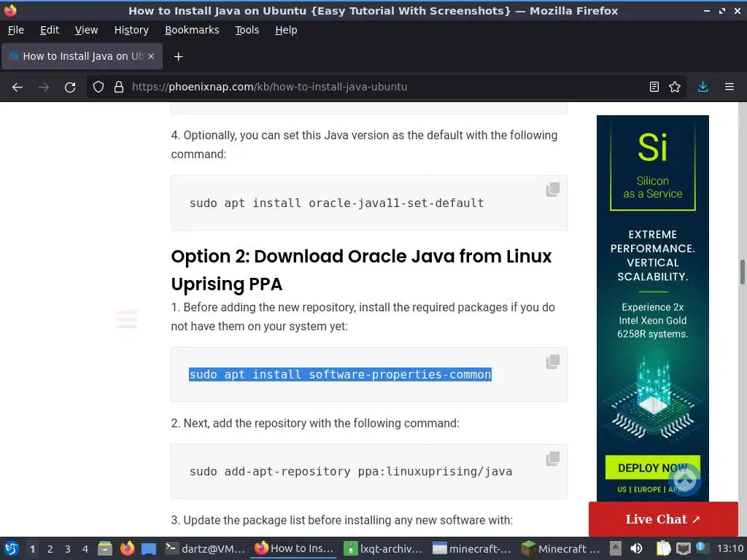
Task: Open network status tray icon
Action: click(683, 548)
